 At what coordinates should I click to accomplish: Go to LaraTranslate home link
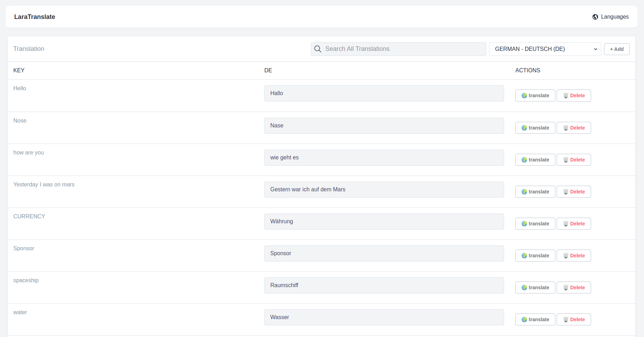(x=35, y=17)
